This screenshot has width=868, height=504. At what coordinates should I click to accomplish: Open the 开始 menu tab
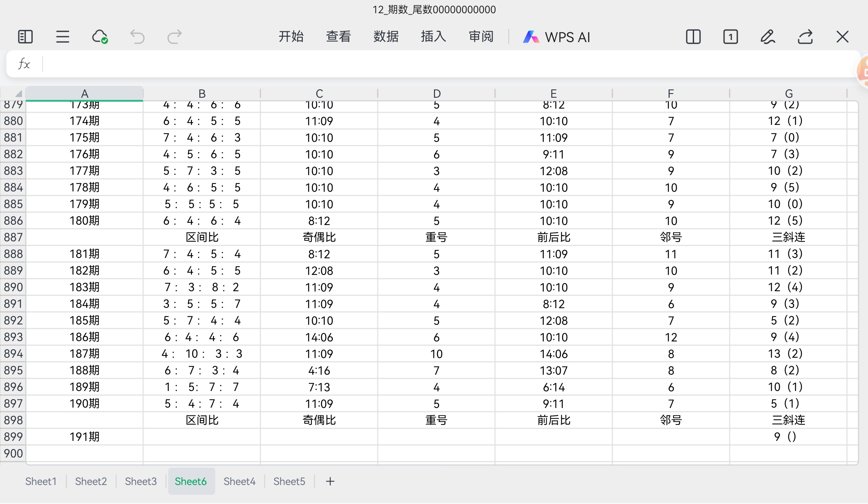[291, 37]
